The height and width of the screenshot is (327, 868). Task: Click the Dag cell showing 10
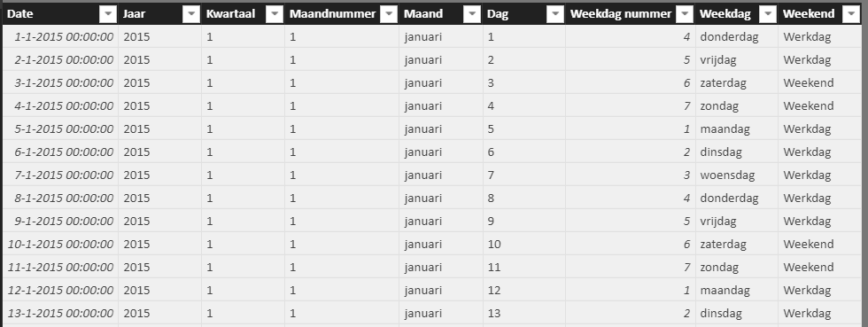(523, 245)
